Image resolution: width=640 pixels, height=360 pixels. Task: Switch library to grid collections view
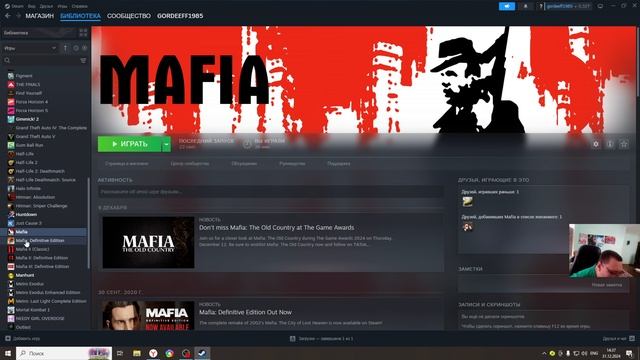coord(83,33)
